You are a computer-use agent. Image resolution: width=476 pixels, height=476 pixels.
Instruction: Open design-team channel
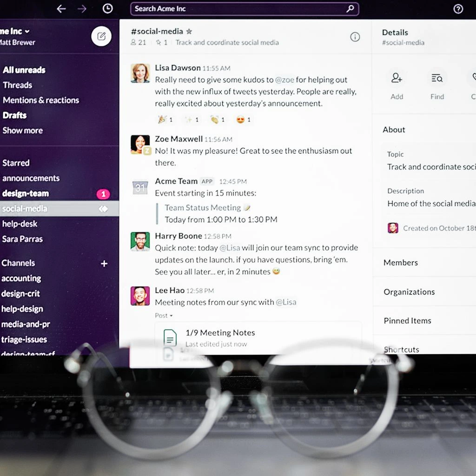click(26, 193)
